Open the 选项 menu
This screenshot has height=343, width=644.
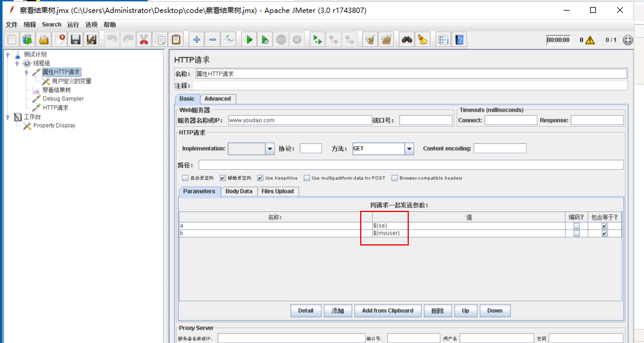(91, 25)
